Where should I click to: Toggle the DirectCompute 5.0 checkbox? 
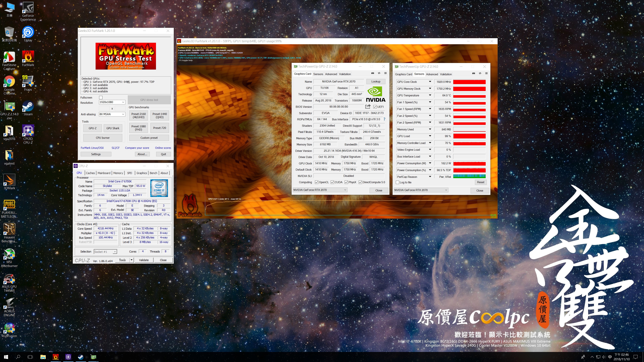361,182
